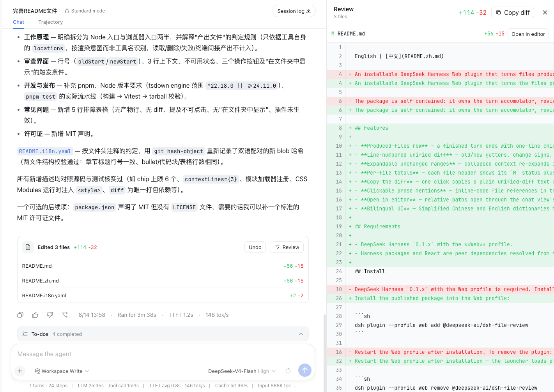The image size is (554, 392).
Task: Download the Session log
Action: click(x=294, y=11)
